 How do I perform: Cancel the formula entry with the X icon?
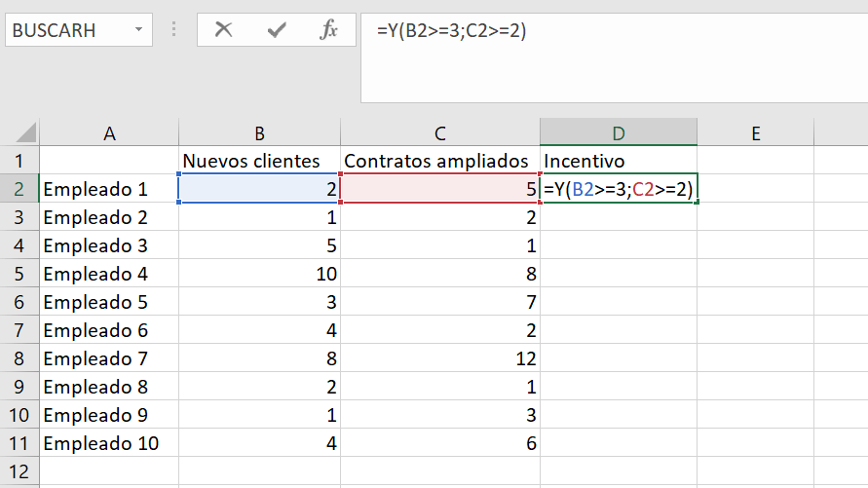pyautogui.click(x=224, y=29)
